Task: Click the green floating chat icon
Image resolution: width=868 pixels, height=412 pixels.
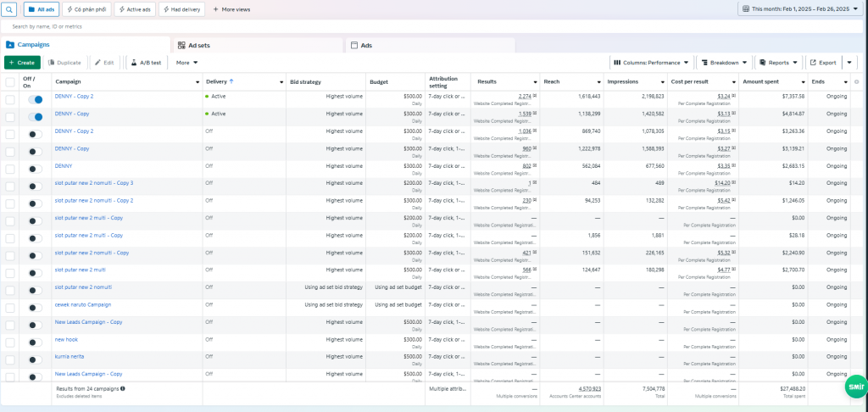Action: [855, 387]
